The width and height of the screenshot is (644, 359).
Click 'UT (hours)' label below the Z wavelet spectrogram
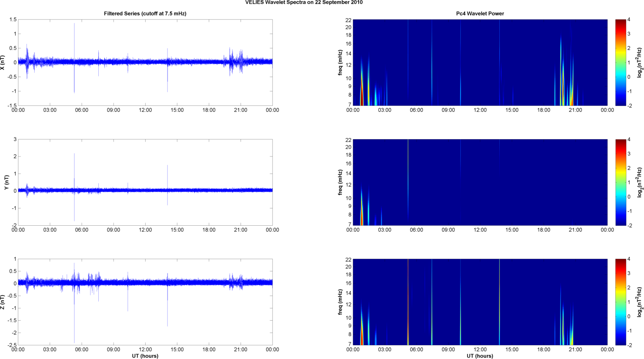pyautogui.click(x=480, y=356)
